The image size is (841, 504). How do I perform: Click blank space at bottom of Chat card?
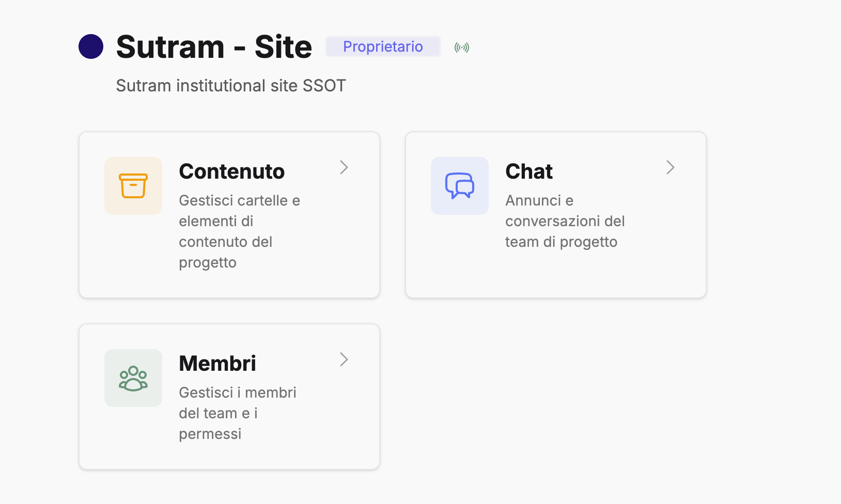coord(555,276)
